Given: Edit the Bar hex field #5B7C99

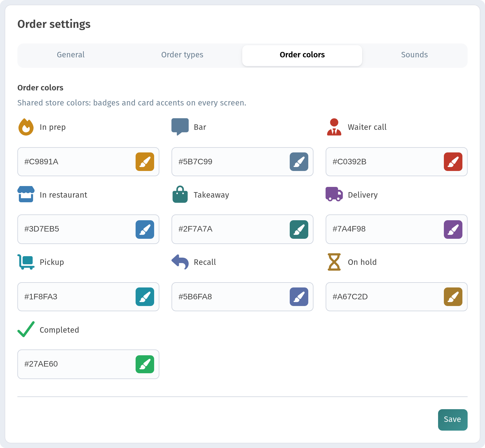Looking at the screenshot, I should coord(242,162).
